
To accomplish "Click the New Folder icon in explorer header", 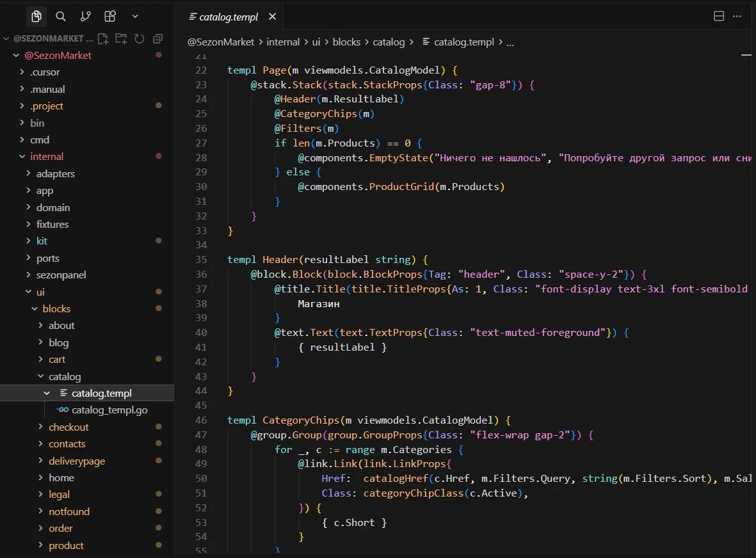I will pos(121,38).
